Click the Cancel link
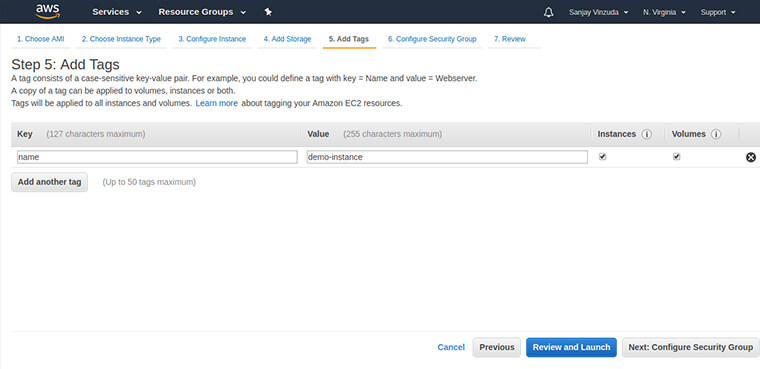Viewport: 760px width, 369px height. [451, 347]
